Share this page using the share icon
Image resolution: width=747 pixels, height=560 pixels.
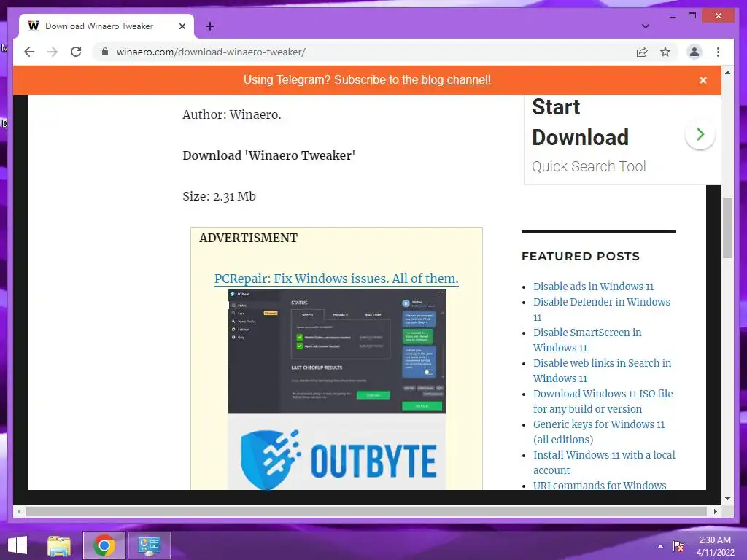click(642, 52)
